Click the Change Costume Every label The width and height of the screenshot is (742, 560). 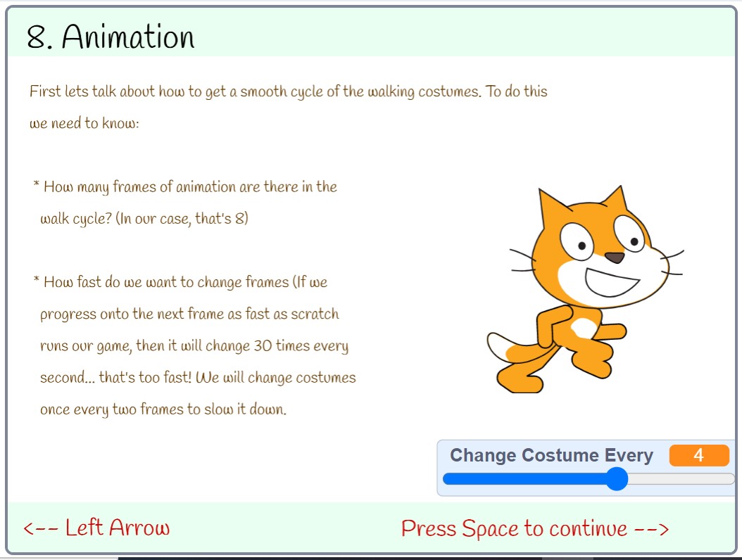pos(551,456)
